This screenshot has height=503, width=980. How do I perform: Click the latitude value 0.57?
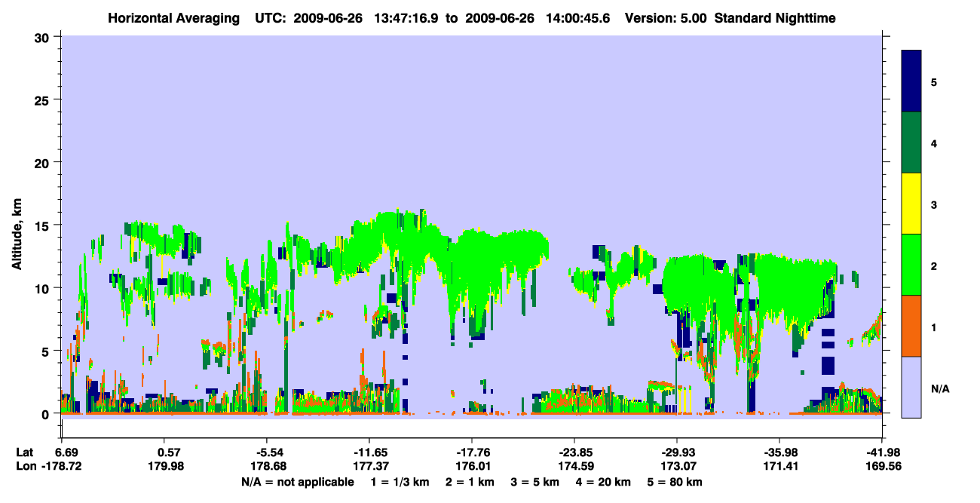pos(169,452)
